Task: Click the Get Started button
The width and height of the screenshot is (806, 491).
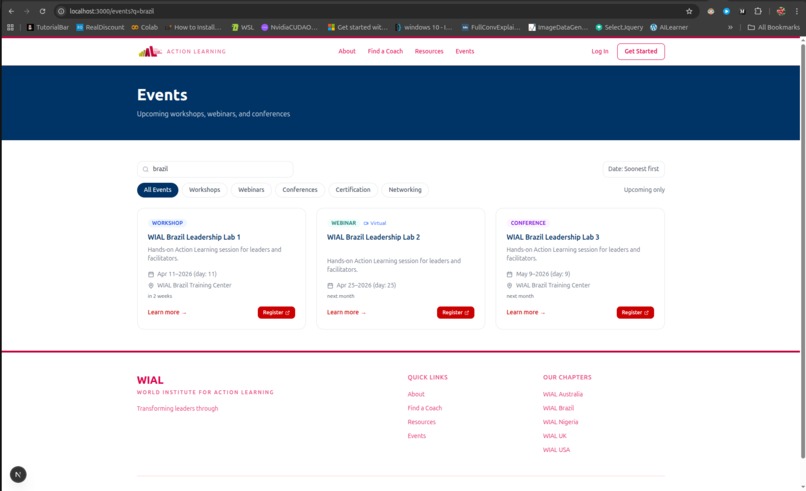Action: [x=640, y=51]
